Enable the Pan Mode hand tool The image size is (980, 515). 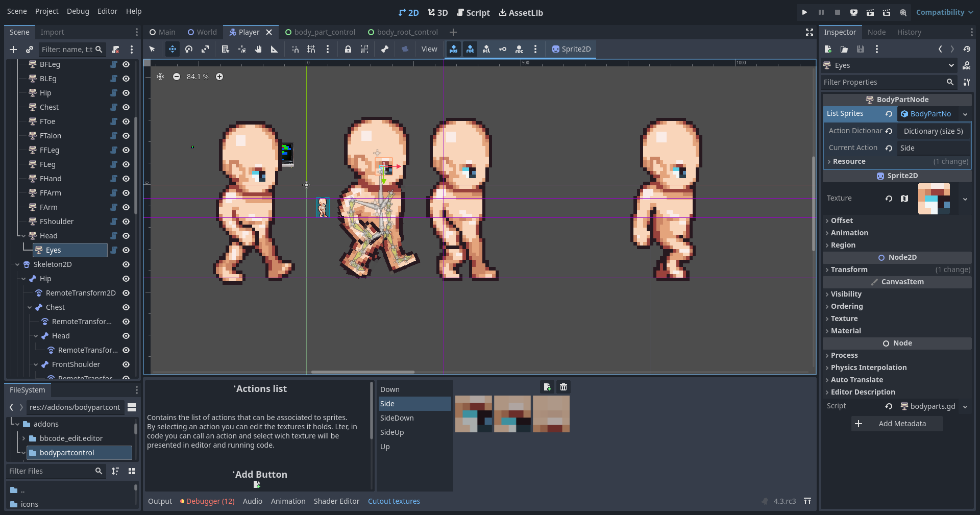pyautogui.click(x=258, y=49)
